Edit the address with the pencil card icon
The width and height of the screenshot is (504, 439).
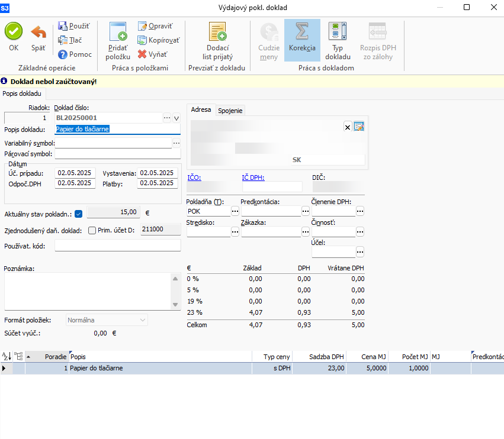359,127
